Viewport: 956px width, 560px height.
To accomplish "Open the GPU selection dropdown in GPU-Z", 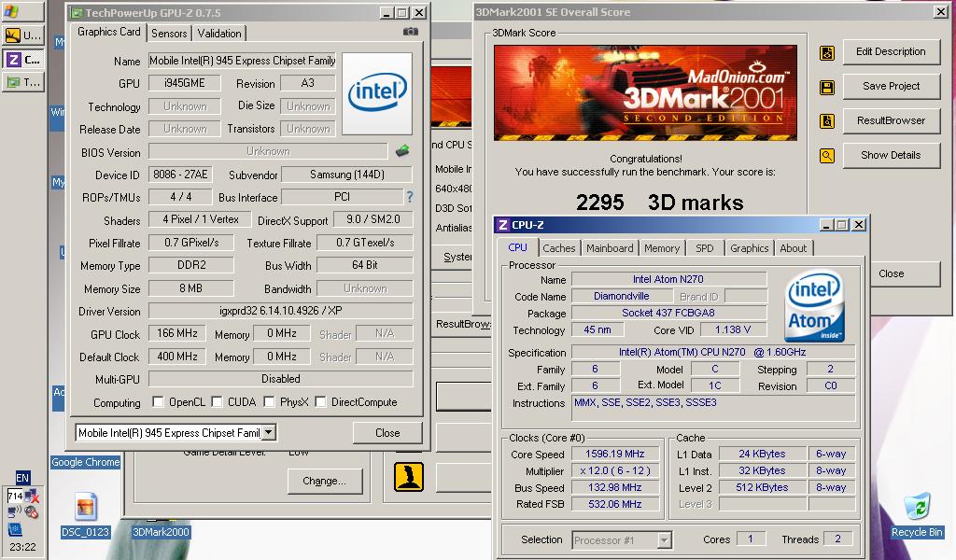I will point(269,432).
